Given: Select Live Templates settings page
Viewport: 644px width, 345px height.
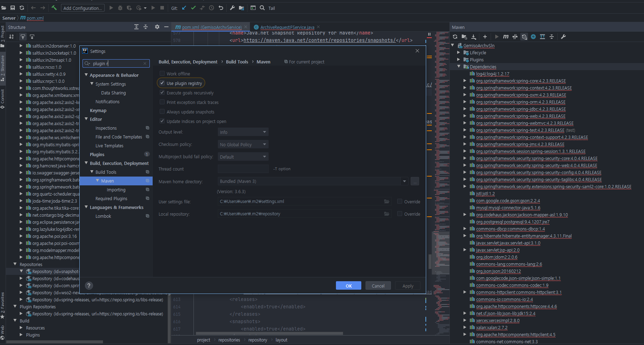Looking at the screenshot, I should [x=109, y=146].
